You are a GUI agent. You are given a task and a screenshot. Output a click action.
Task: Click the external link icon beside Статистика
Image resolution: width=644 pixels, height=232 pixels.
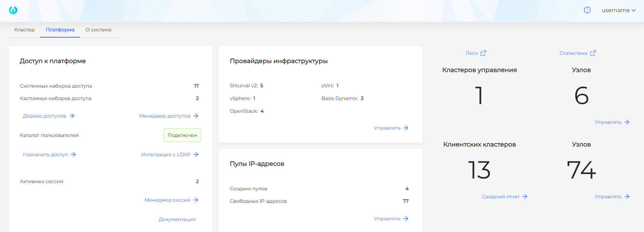click(x=593, y=53)
